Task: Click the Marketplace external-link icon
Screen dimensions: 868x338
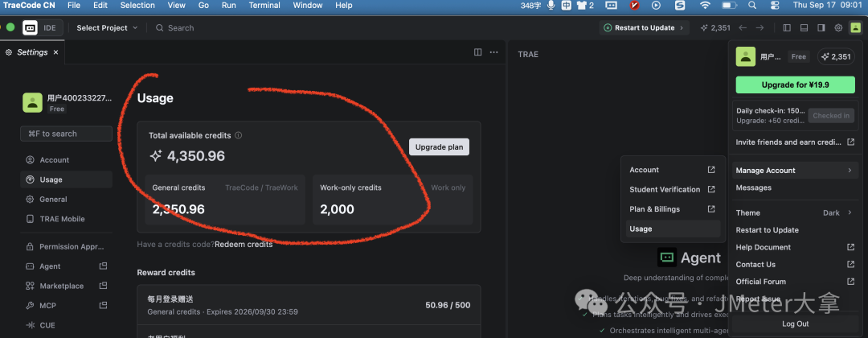Action: (103, 286)
